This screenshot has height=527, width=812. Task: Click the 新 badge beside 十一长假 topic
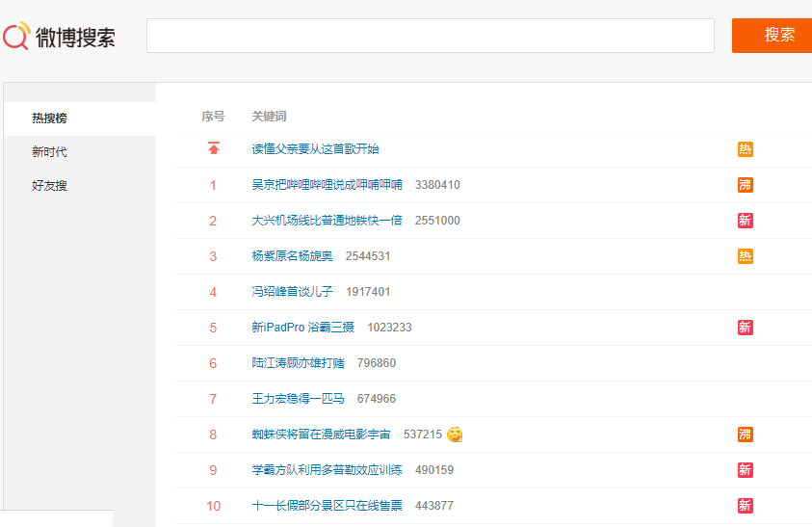click(x=745, y=506)
